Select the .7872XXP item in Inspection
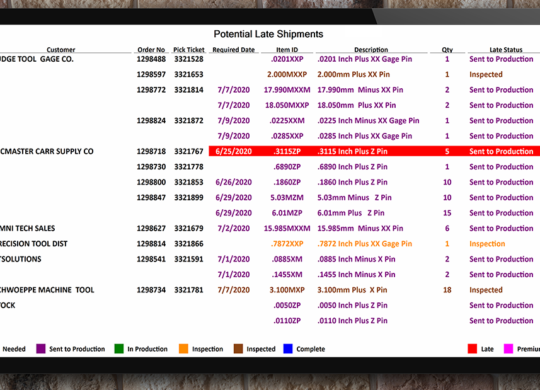This screenshot has height=390, width=540. coord(287,244)
